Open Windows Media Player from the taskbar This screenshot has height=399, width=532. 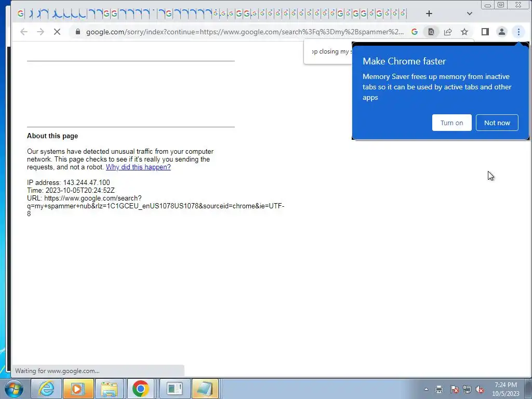pyautogui.click(x=78, y=389)
